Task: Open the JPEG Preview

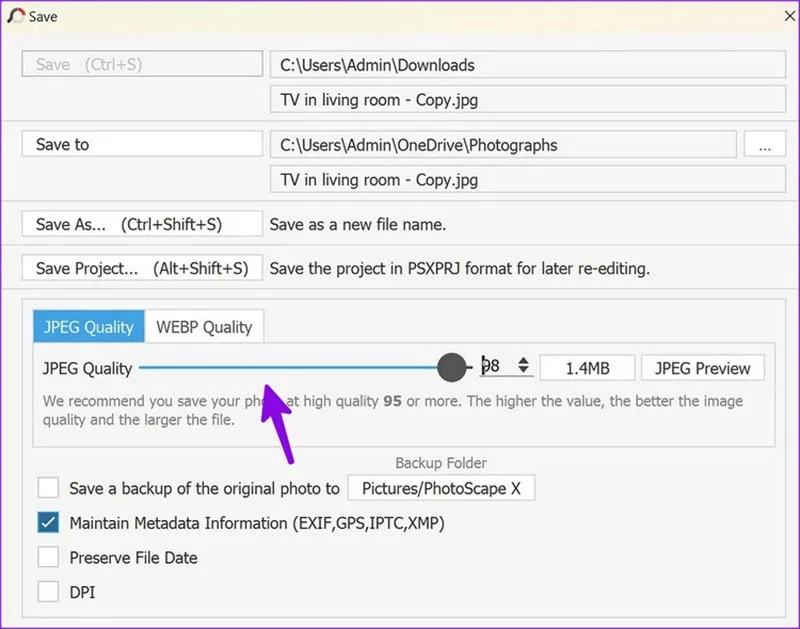Action: pyautogui.click(x=703, y=368)
